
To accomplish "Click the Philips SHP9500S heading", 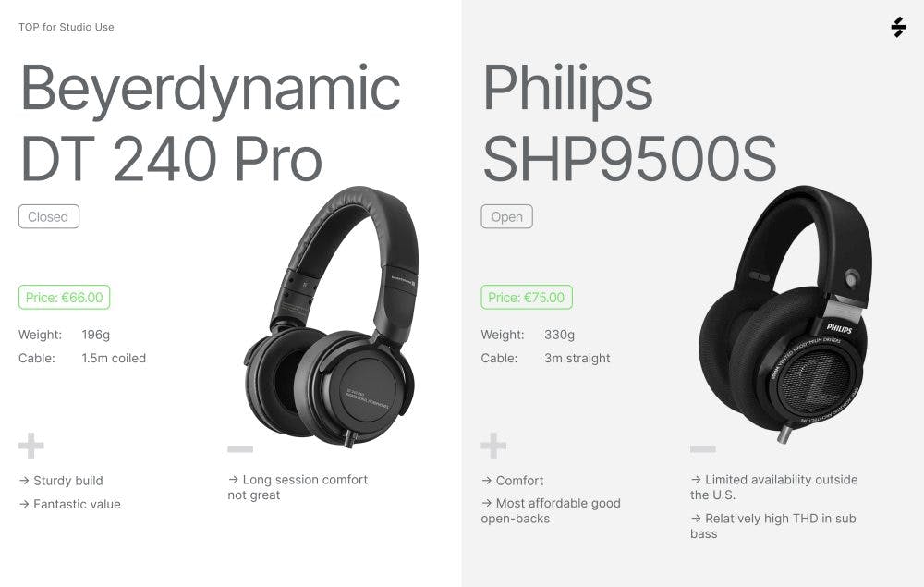I will [x=629, y=123].
